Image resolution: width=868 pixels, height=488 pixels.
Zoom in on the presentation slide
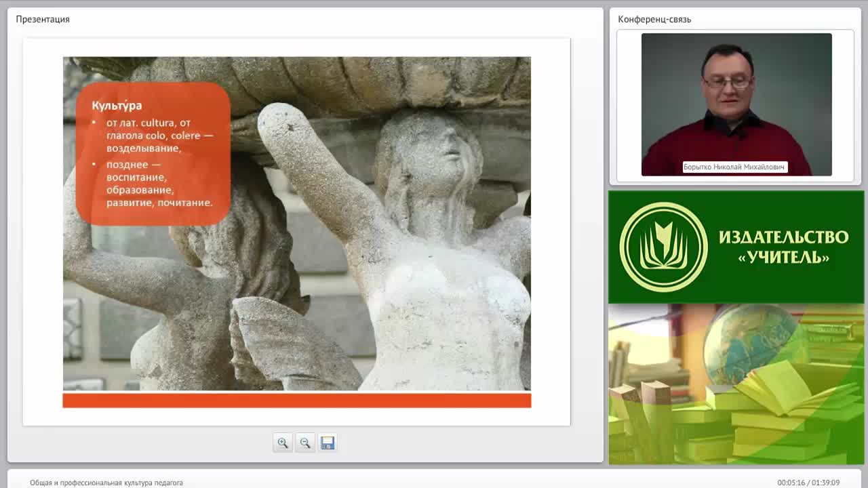[283, 443]
